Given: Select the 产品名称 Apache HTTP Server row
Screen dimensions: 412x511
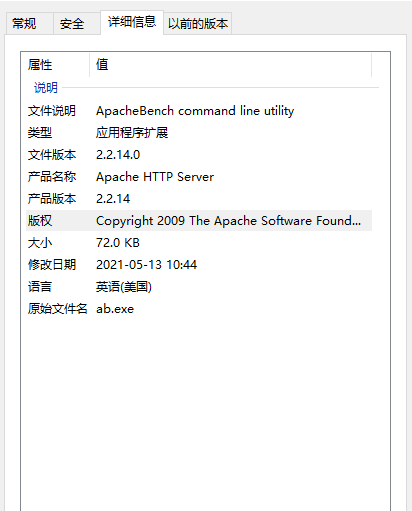Looking at the screenshot, I should [x=199, y=177].
